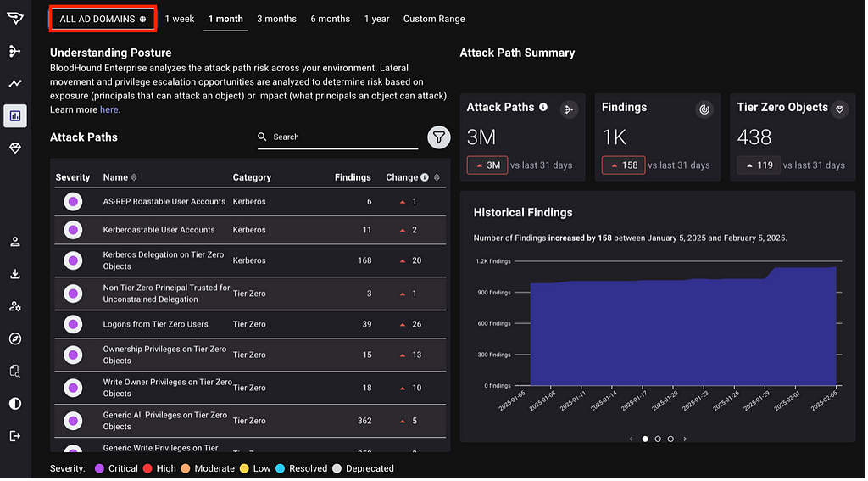Click the Deprecated legend swatch
Image resolution: width=868 pixels, height=481 pixels.
(x=337, y=469)
